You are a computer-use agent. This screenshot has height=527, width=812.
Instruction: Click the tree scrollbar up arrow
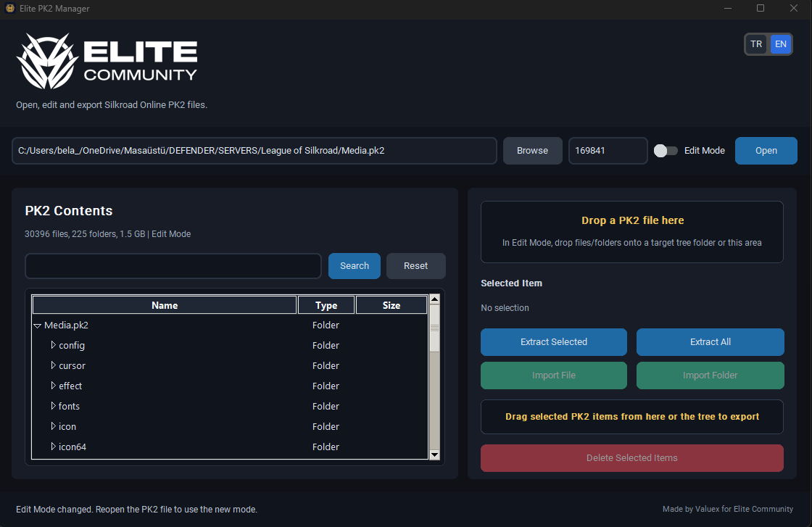coord(434,299)
